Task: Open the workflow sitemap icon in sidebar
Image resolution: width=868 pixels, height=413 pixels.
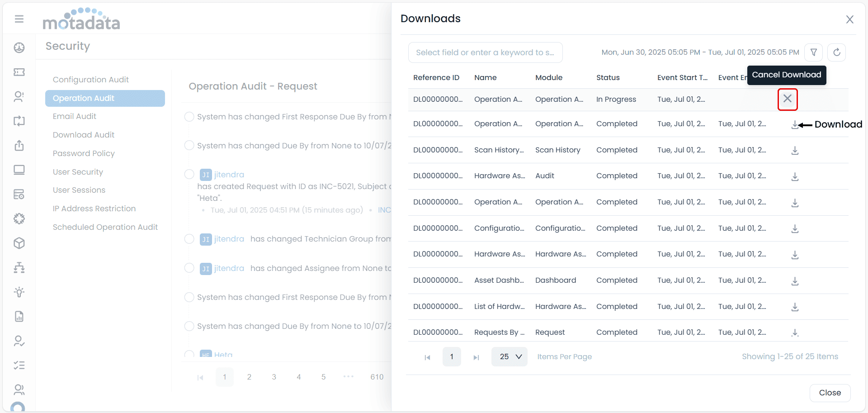Action: [19, 267]
